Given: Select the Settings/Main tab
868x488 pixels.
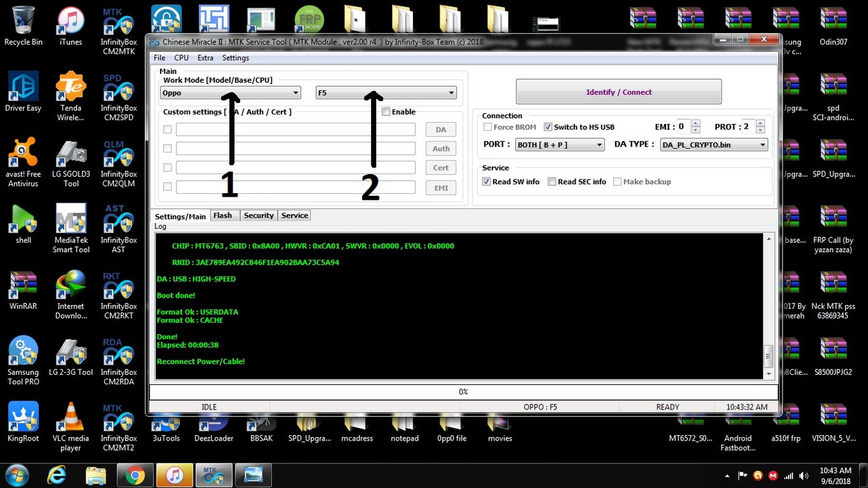Looking at the screenshot, I should tap(180, 216).
